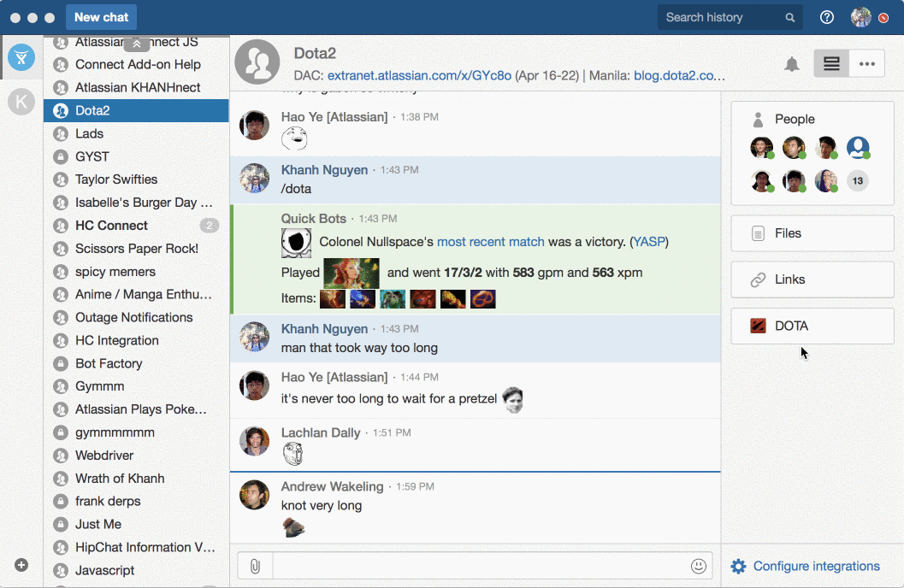904x588 pixels.
Task: Open the Anime / Manga Enthu… room
Action: (137, 294)
